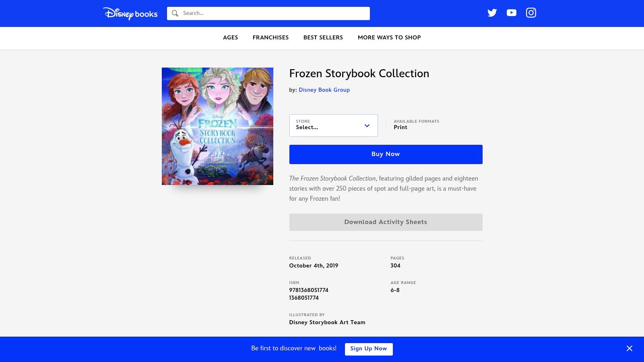Click the book cover thumbnail
Screen dimensions: 644x362
(x=217, y=126)
